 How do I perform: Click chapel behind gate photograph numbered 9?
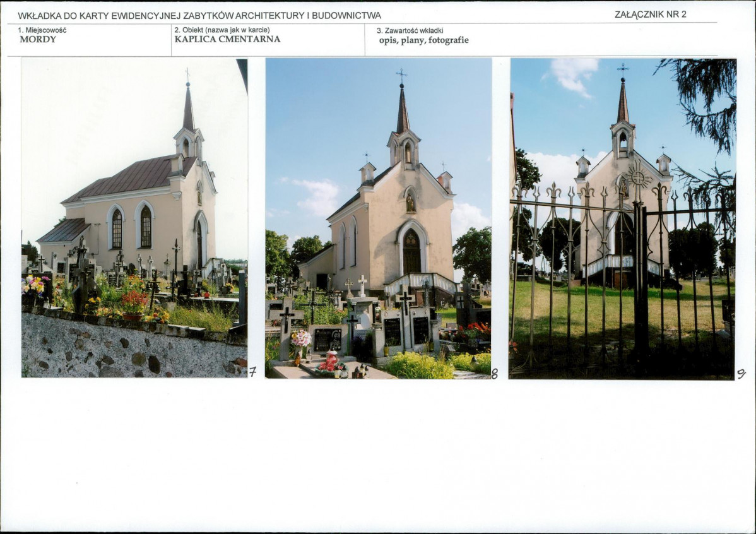[x=622, y=218]
